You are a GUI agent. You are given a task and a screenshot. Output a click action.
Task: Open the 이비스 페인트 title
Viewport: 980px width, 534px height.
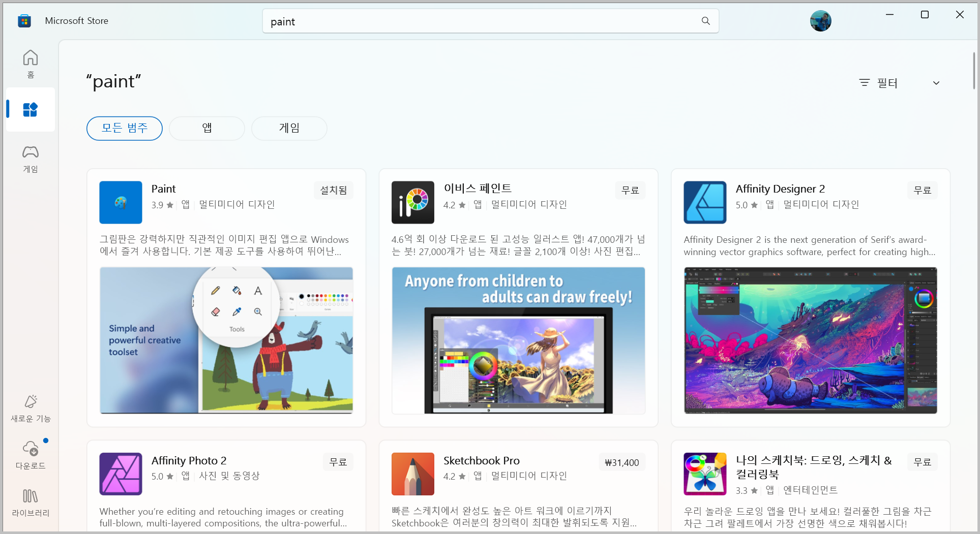pos(478,189)
